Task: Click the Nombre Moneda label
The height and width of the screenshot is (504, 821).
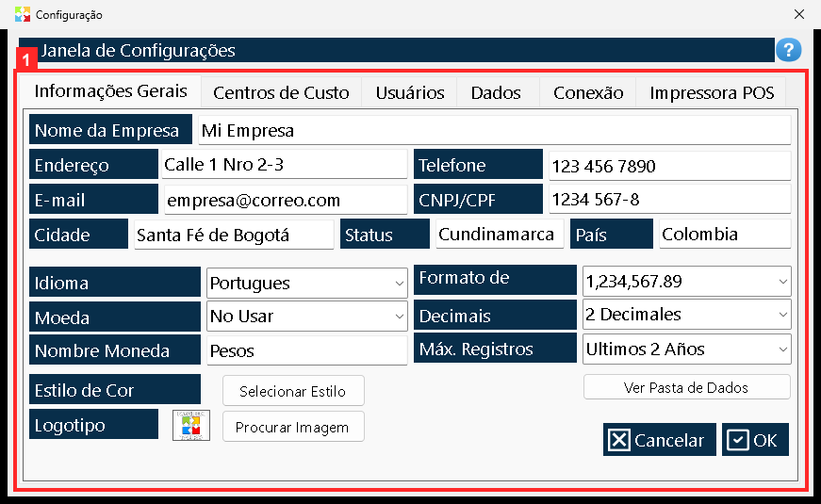Action: tap(115, 350)
